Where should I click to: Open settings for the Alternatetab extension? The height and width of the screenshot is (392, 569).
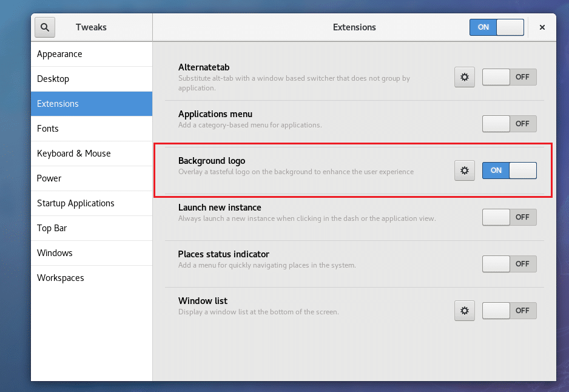pyautogui.click(x=464, y=77)
